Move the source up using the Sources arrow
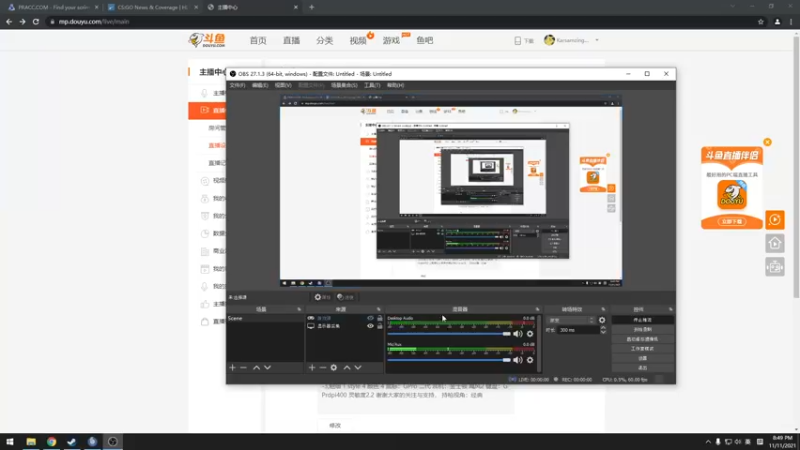Image resolution: width=800 pixels, height=450 pixels. [x=347, y=367]
